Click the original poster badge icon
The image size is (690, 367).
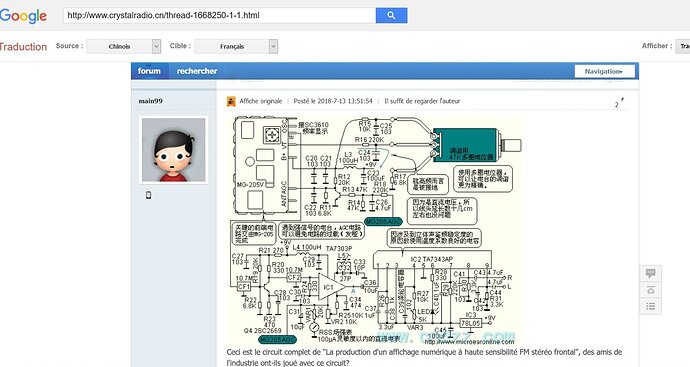tap(231, 101)
